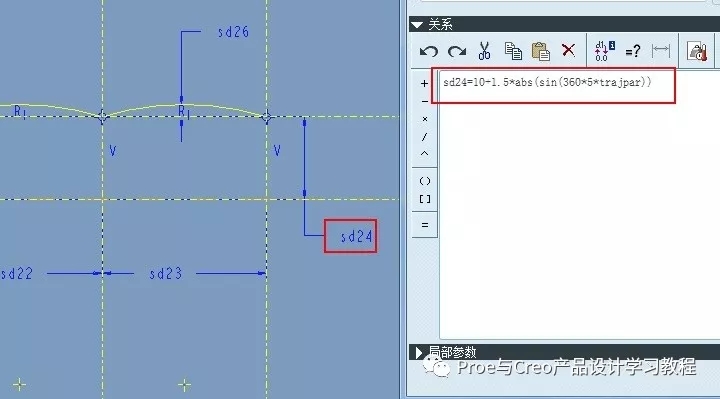Insert caret exponent operator
This screenshot has height=399, width=720.
point(424,154)
